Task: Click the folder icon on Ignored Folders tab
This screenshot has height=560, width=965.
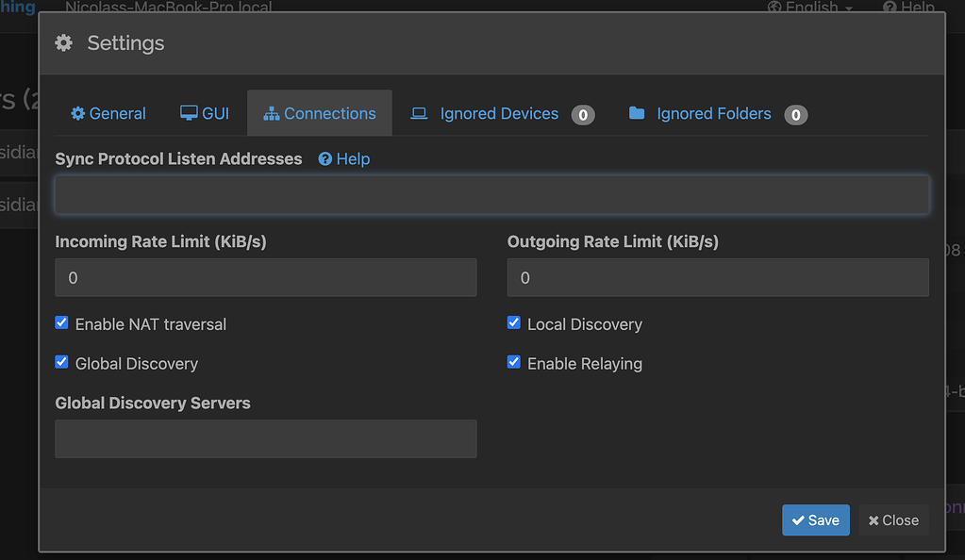Action: click(x=636, y=112)
